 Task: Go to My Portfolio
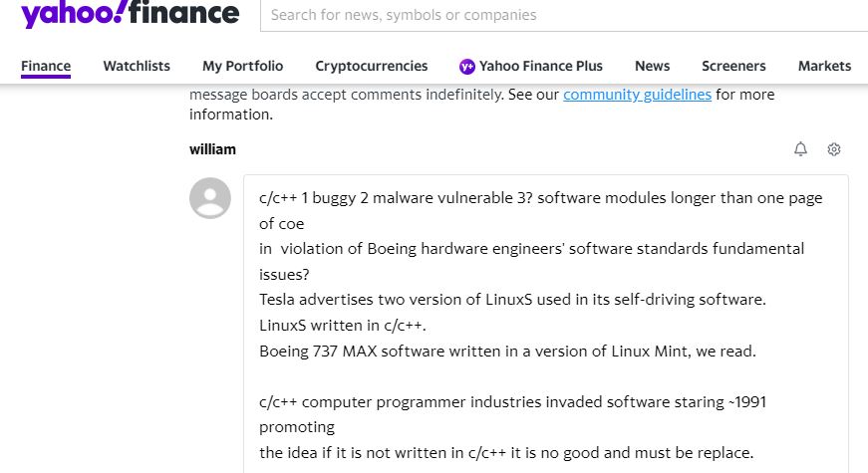pos(242,66)
